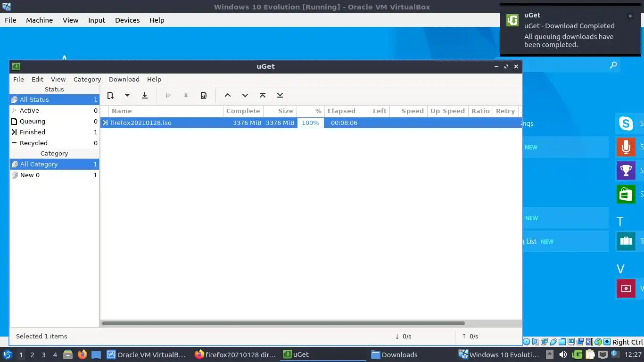Screen dimensions: 644x362
Task: Sort by the Size column header
Action: coord(280,111)
